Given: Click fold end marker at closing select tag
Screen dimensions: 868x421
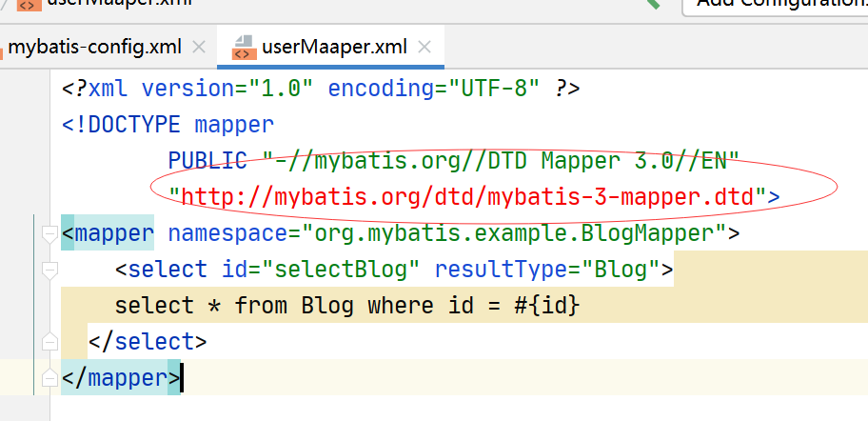Looking at the screenshot, I should [49, 342].
